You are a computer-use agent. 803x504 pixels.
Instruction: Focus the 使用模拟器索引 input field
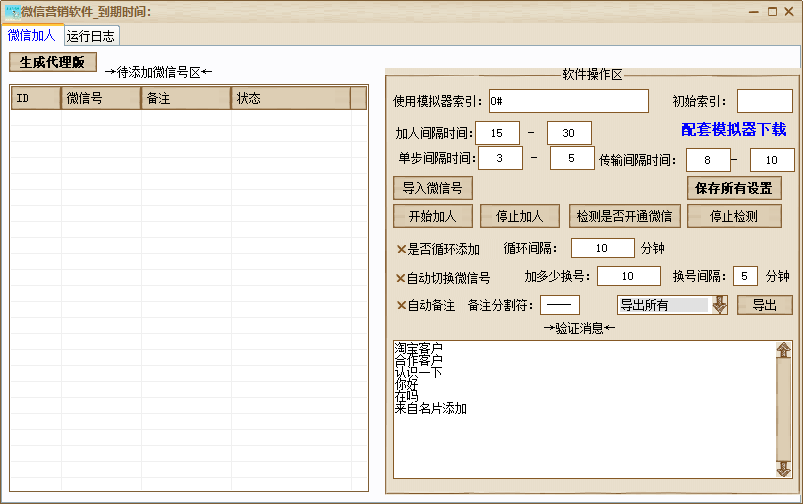point(568,101)
